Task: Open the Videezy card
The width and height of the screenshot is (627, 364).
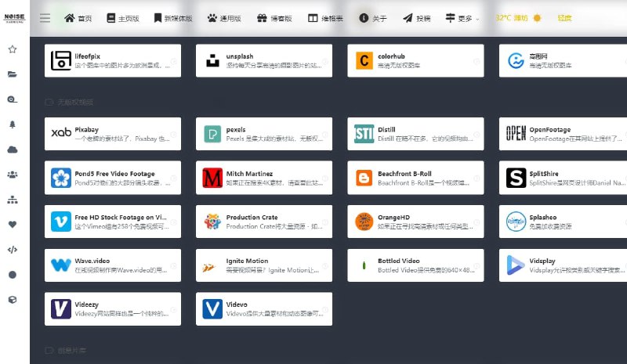Action: [x=113, y=309]
